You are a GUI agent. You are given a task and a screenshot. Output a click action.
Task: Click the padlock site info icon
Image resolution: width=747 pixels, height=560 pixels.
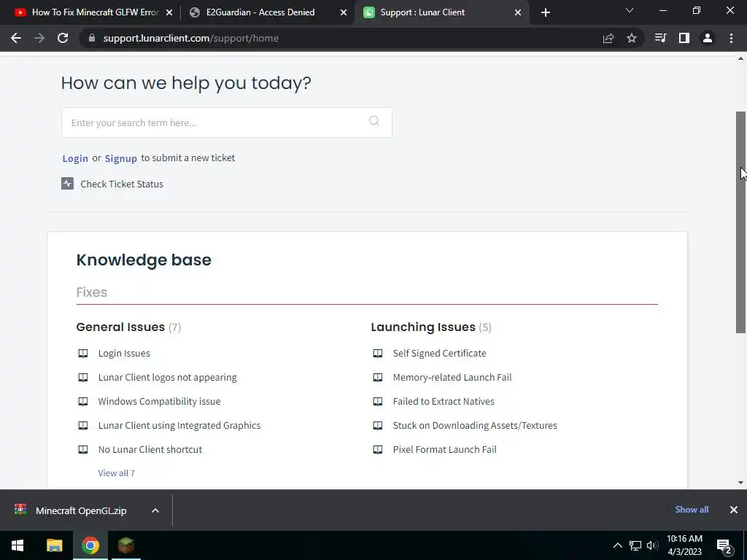pos(92,38)
